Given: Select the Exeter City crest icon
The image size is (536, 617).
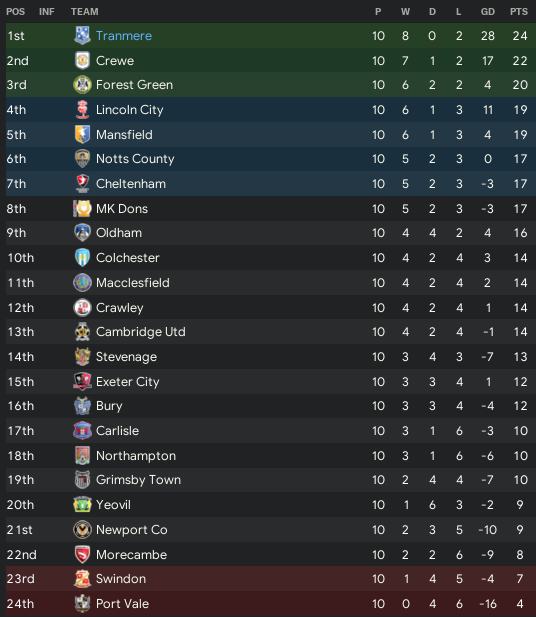Looking at the screenshot, I should click(x=82, y=381).
